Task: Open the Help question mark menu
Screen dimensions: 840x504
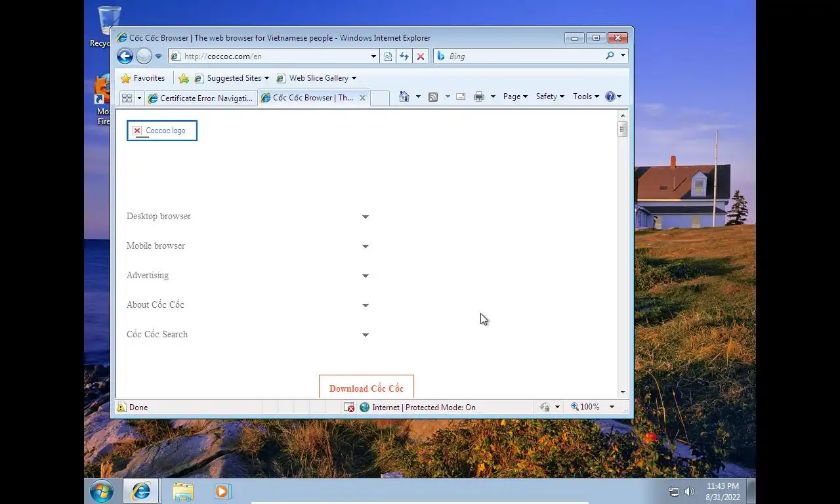Action: pos(613,96)
